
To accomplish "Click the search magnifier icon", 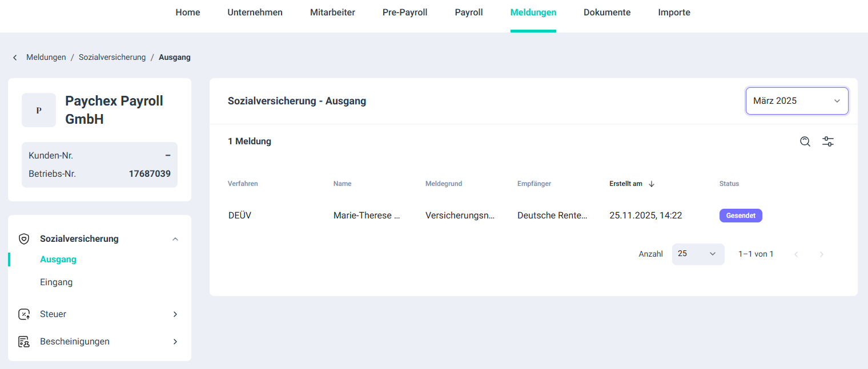I will (805, 141).
